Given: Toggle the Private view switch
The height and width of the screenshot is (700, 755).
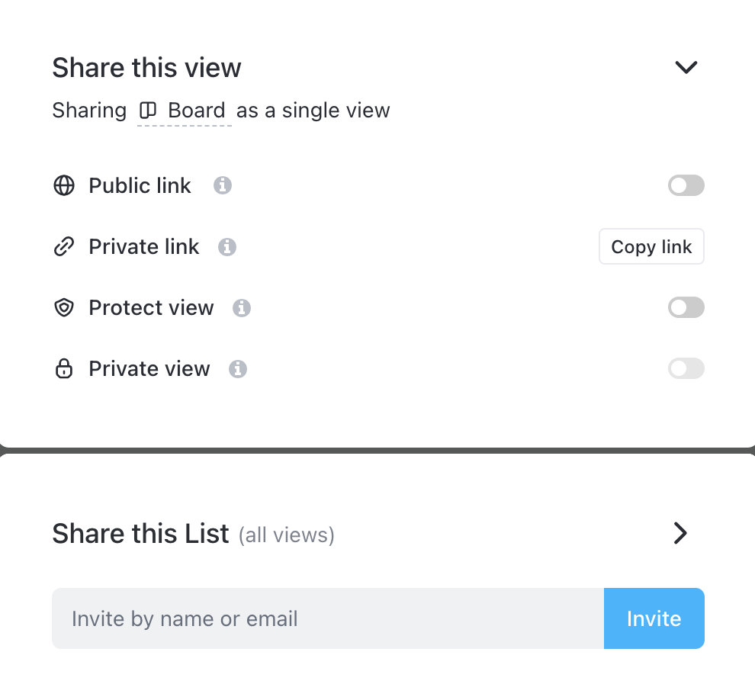Looking at the screenshot, I should click(686, 369).
